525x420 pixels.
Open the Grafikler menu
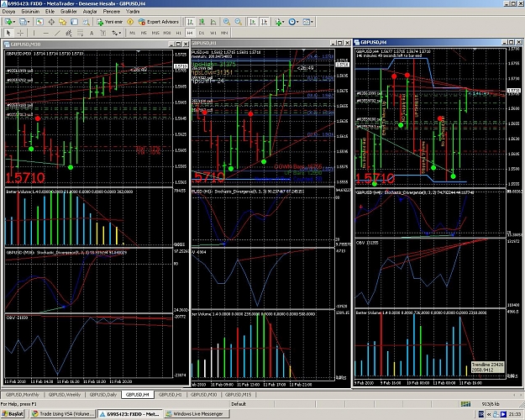pyautogui.click(x=69, y=12)
